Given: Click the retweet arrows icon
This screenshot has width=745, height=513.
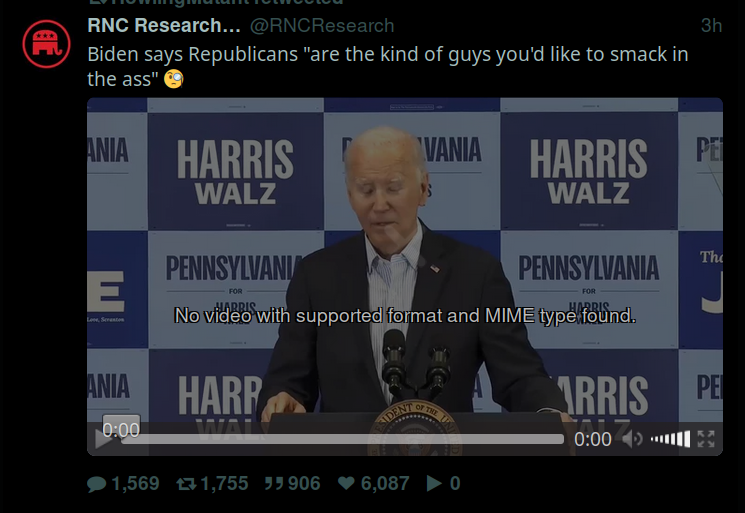Looking at the screenshot, I should [186, 484].
